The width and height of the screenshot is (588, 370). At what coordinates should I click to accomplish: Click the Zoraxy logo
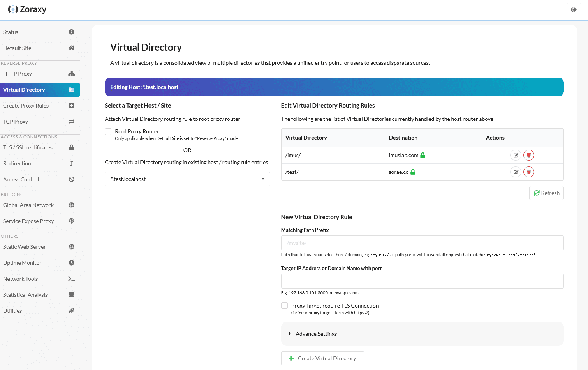tap(27, 9)
